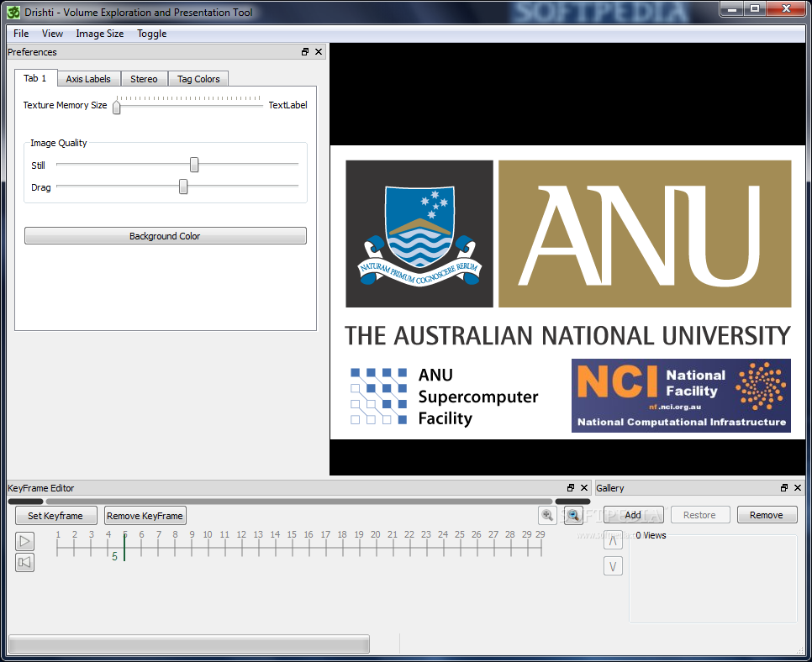Minimize the Drishti window
Screen dimensions: 812x662
[732, 8]
